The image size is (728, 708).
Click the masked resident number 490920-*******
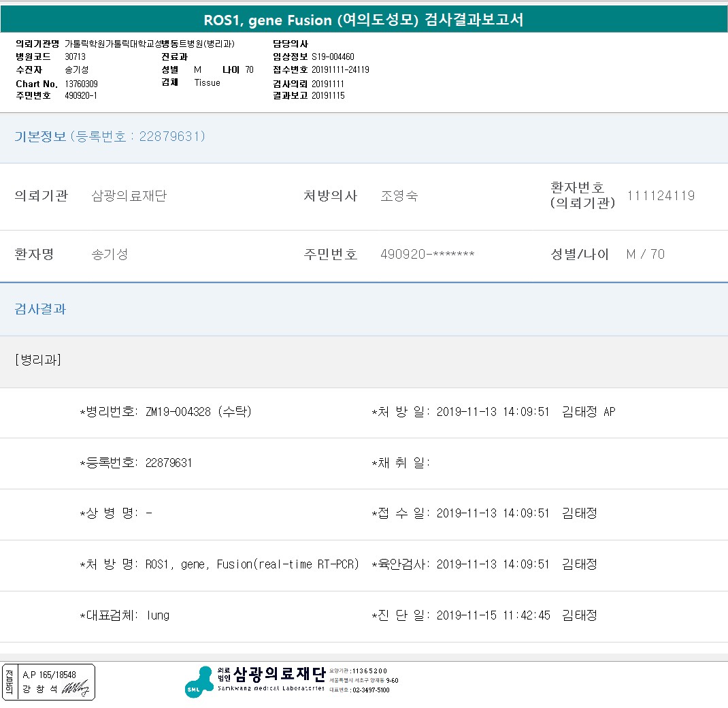tap(427, 255)
